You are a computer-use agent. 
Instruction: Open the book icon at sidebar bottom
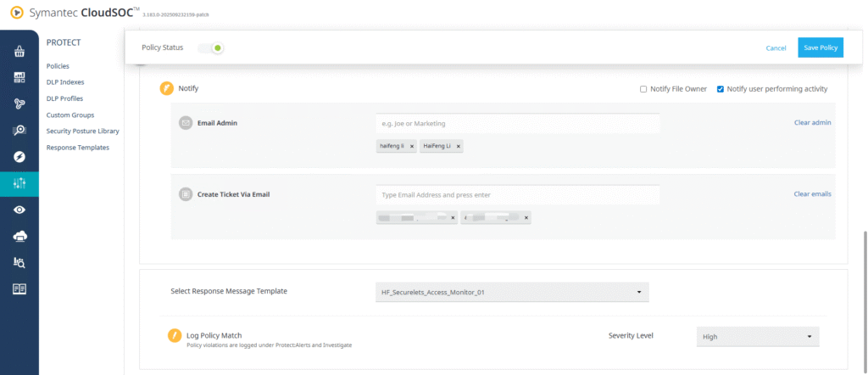tap(19, 288)
